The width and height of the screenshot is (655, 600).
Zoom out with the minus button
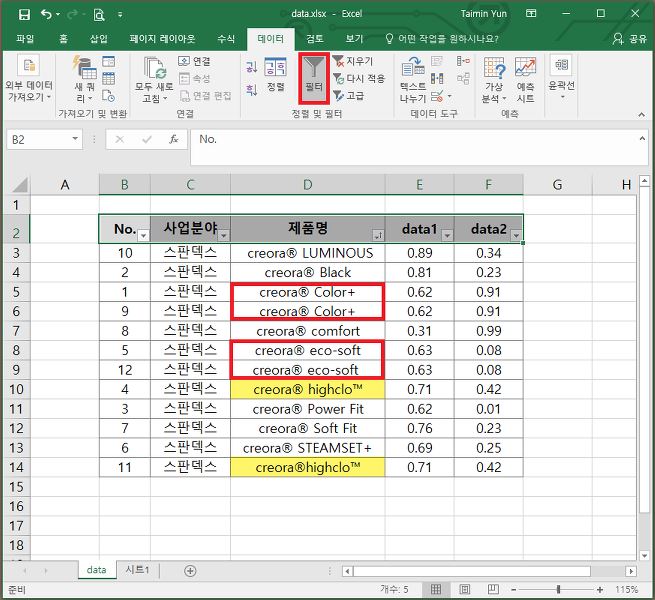(514, 590)
